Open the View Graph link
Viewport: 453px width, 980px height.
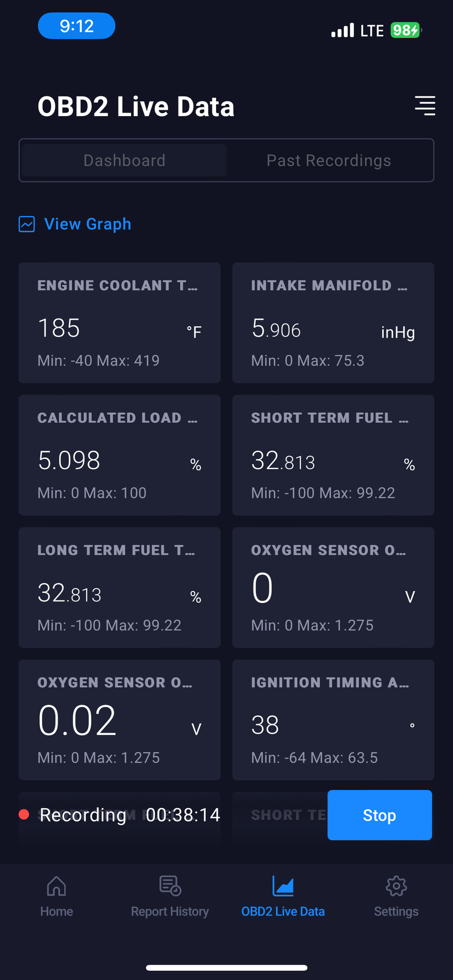click(x=88, y=224)
